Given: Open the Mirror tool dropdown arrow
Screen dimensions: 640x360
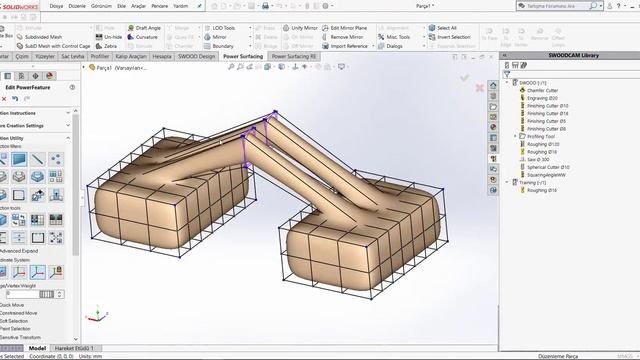Looking at the screenshot, I should click(250, 37).
